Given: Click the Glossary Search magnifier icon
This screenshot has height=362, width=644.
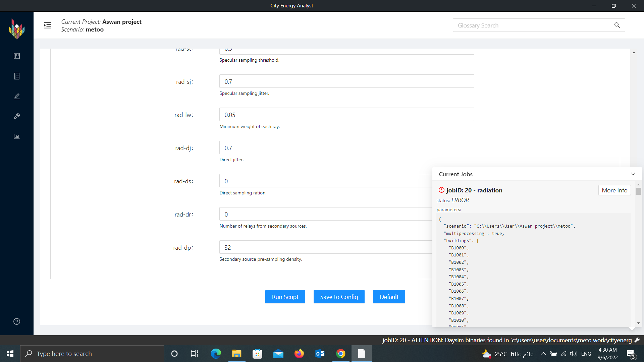Looking at the screenshot, I should tap(617, 25).
